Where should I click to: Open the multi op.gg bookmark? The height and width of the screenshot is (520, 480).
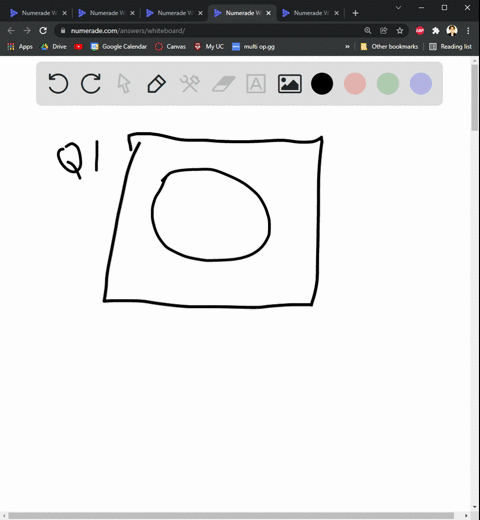(x=253, y=47)
